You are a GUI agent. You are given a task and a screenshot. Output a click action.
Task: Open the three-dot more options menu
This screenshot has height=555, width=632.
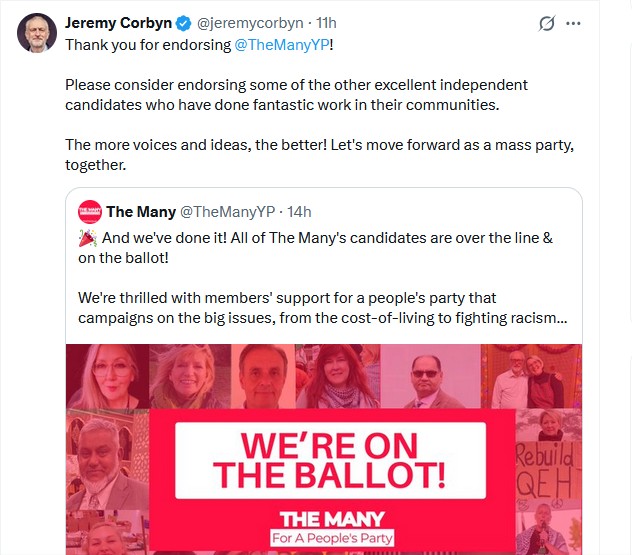pyautogui.click(x=573, y=23)
